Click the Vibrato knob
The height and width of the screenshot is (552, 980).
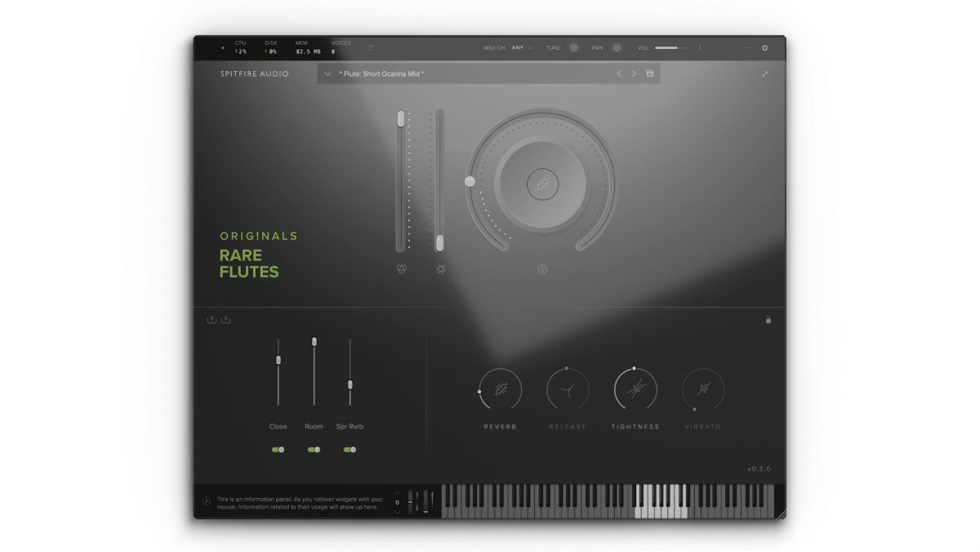(x=703, y=390)
